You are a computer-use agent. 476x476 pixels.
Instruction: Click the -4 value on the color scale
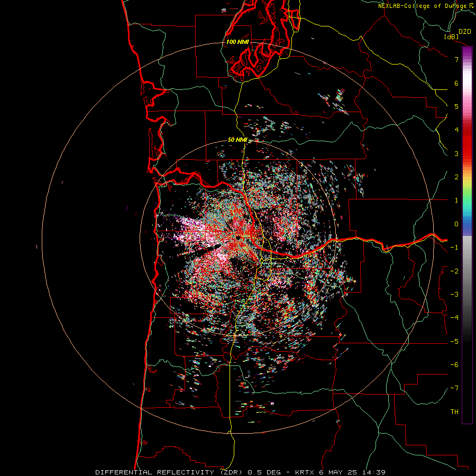(x=454, y=318)
